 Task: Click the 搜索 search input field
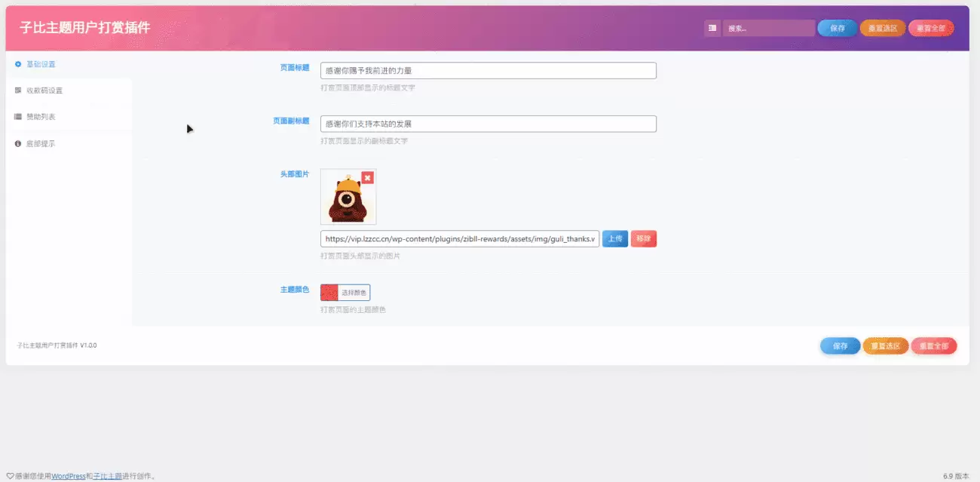(769, 28)
